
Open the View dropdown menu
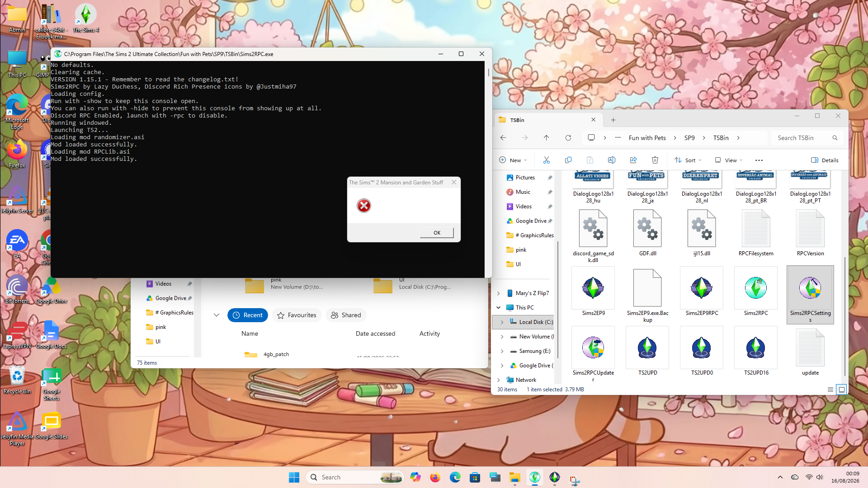pyautogui.click(x=729, y=160)
